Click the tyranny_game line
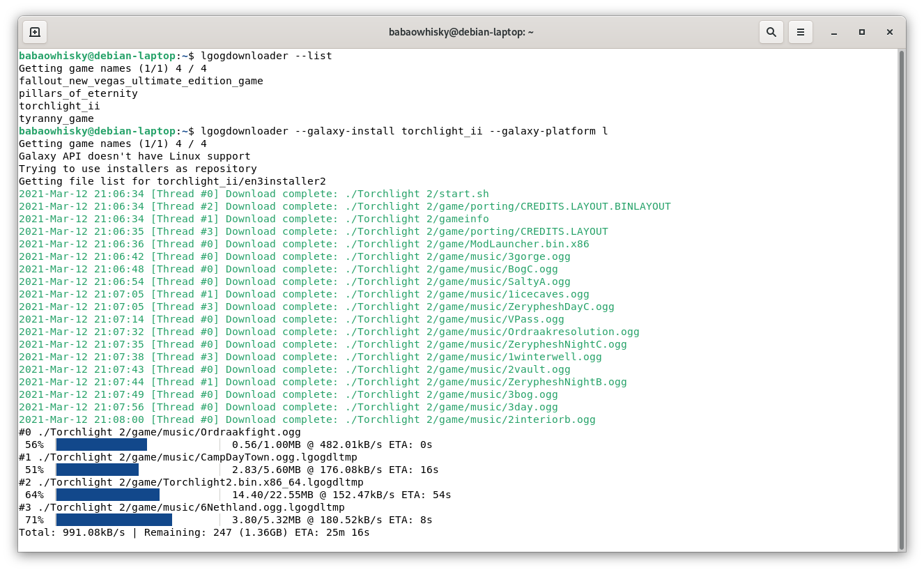 coord(56,118)
